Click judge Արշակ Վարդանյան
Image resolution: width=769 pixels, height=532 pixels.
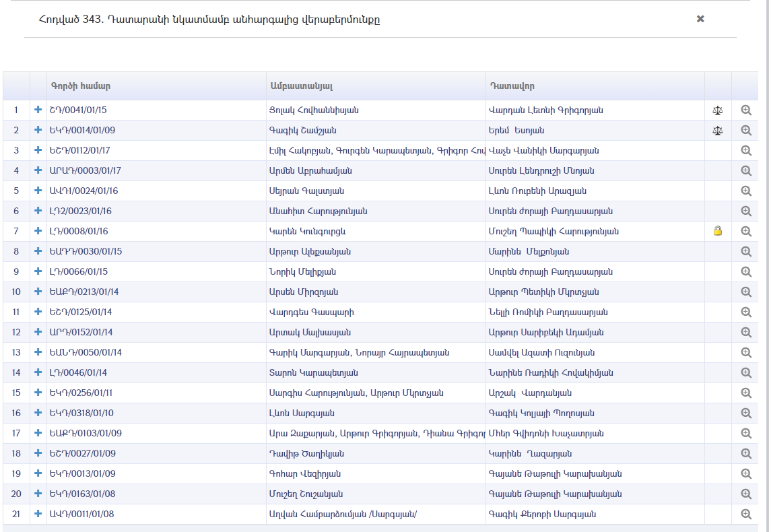[530, 393]
